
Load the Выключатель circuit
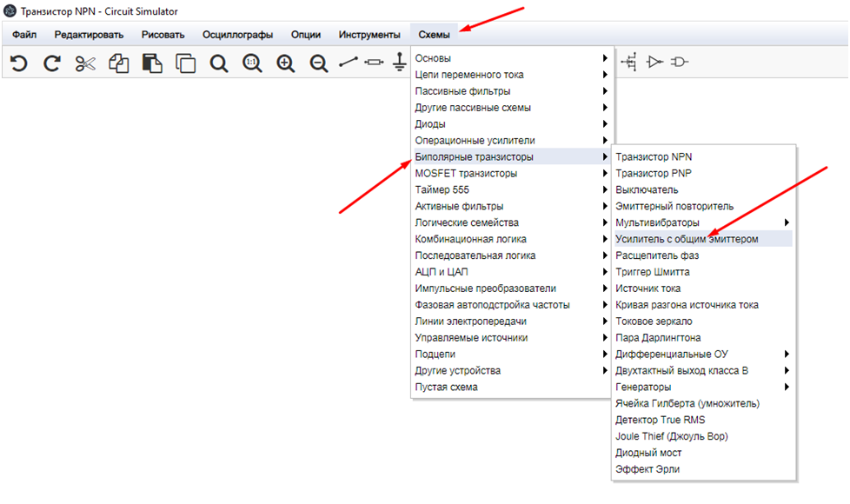pos(703,189)
